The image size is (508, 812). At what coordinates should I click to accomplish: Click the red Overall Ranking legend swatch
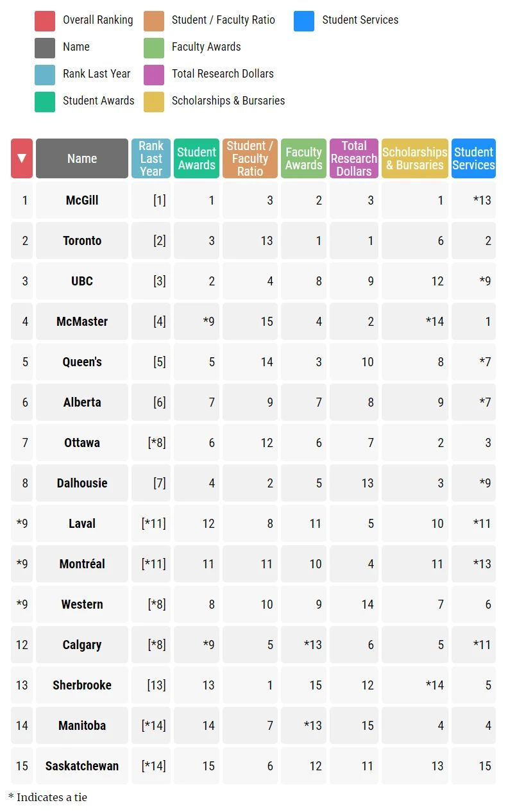45,21
